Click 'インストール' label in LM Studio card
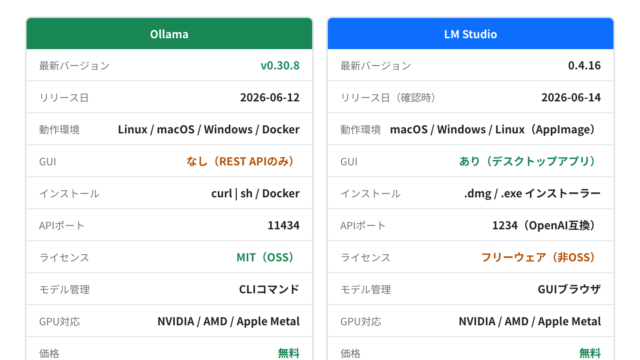This screenshot has height=360, width=640. pyautogui.click(x=370, y=193)
